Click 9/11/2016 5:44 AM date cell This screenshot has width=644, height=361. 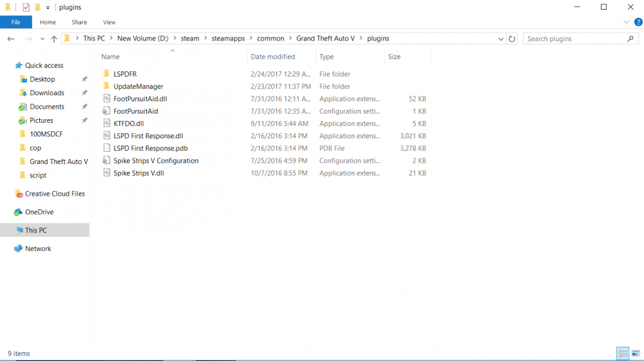279,124
